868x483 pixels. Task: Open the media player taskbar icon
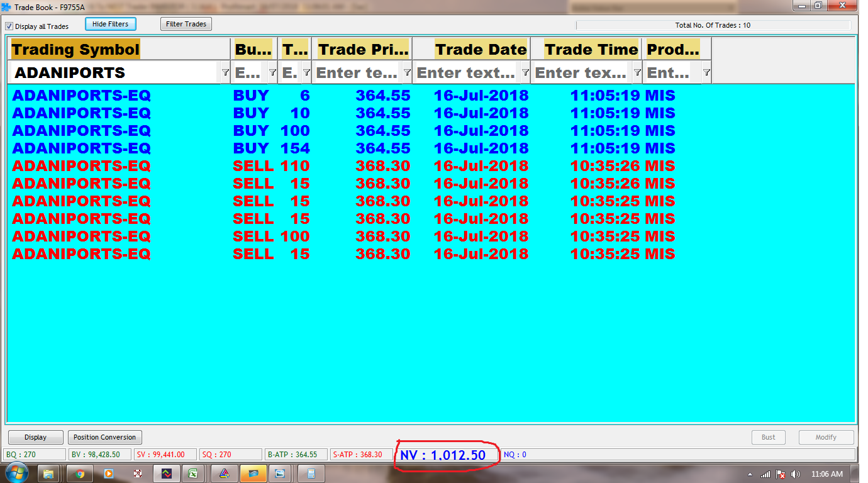(x=108, y=474)
